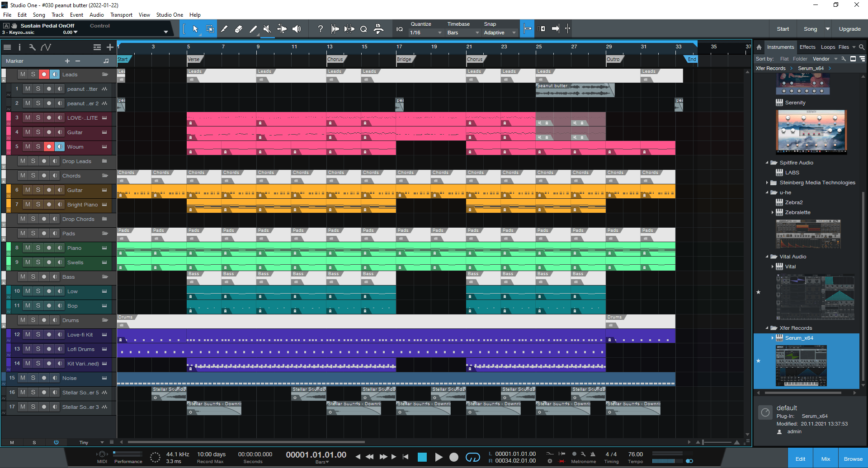Image resolution: width=868 pixels, height=468 pixels.
Task: Click the return to zero transport button
Action: (x=406, y=457)
